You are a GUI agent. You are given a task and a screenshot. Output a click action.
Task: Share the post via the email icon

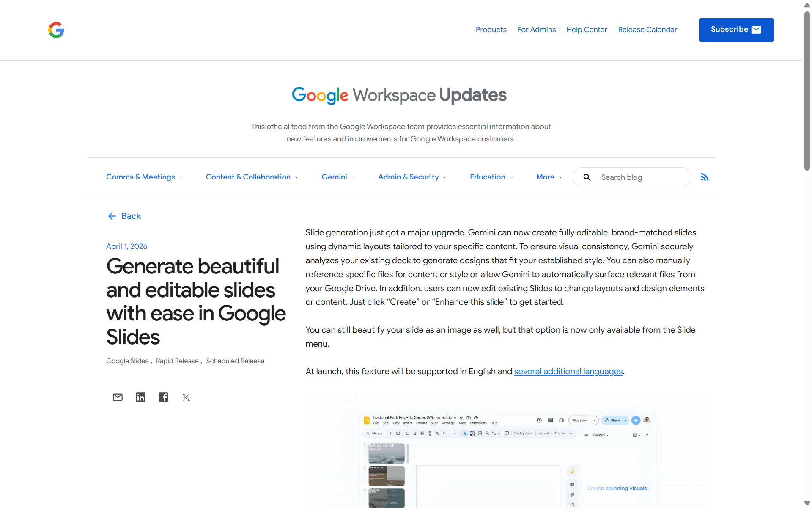(118, 397)
